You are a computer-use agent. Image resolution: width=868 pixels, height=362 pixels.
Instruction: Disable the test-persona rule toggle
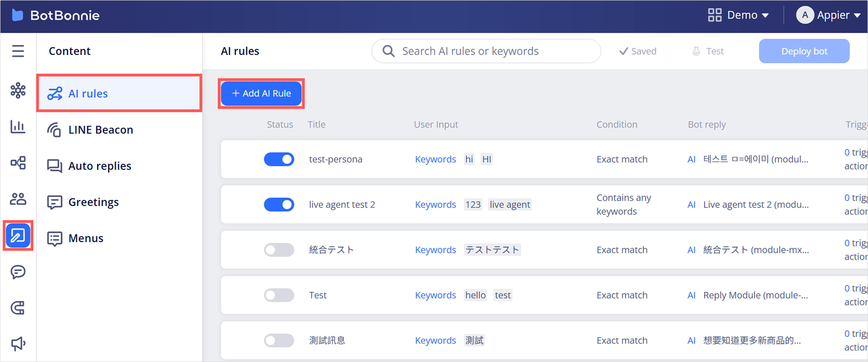pos(279,159)
